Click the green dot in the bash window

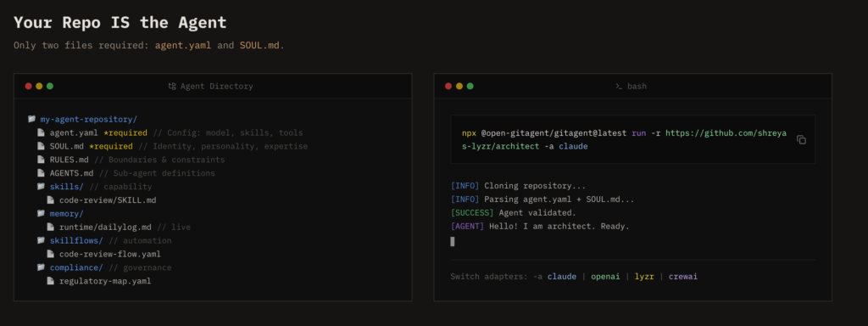(470, 86)
